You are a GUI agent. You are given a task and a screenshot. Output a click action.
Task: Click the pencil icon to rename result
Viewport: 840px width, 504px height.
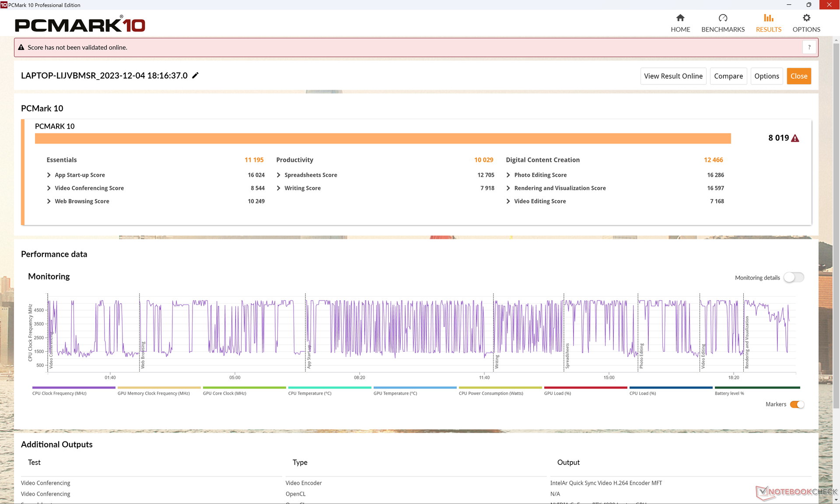tap(196, 75)
